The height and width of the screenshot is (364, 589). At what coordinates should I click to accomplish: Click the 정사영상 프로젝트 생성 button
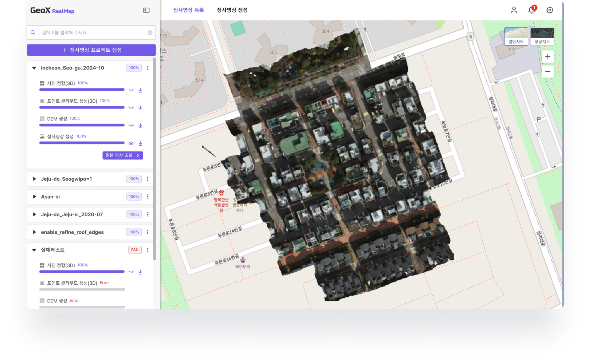(91, 50)
